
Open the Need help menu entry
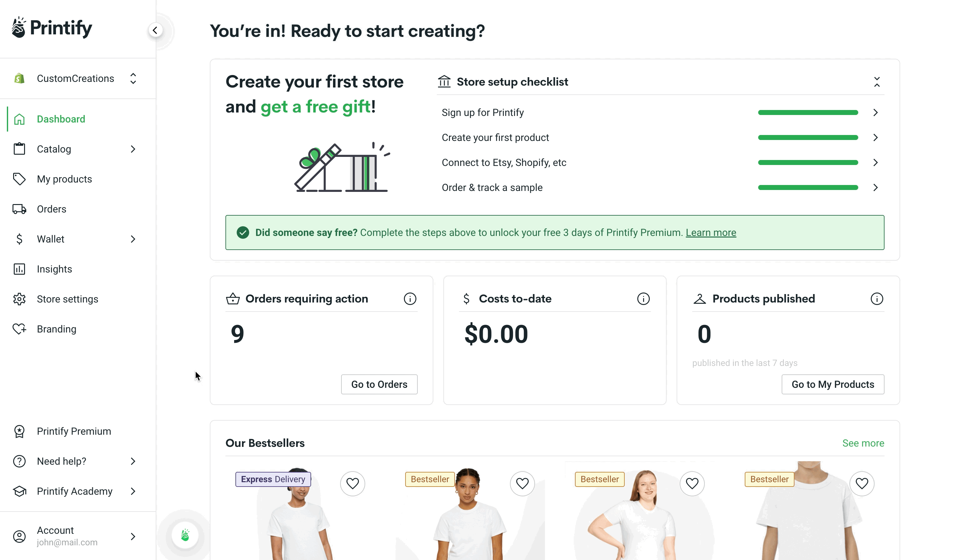pyautogui.click(x=61, y=461)
